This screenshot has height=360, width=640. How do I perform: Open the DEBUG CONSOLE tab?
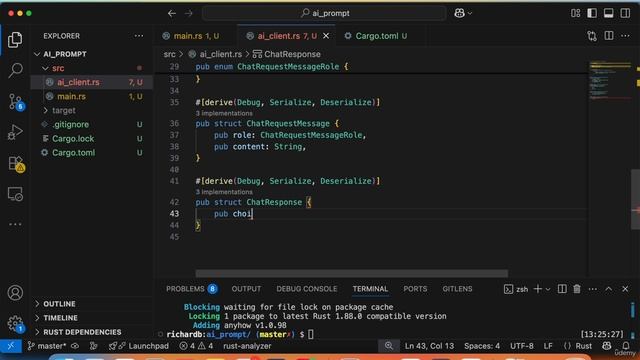click(307, 289)
